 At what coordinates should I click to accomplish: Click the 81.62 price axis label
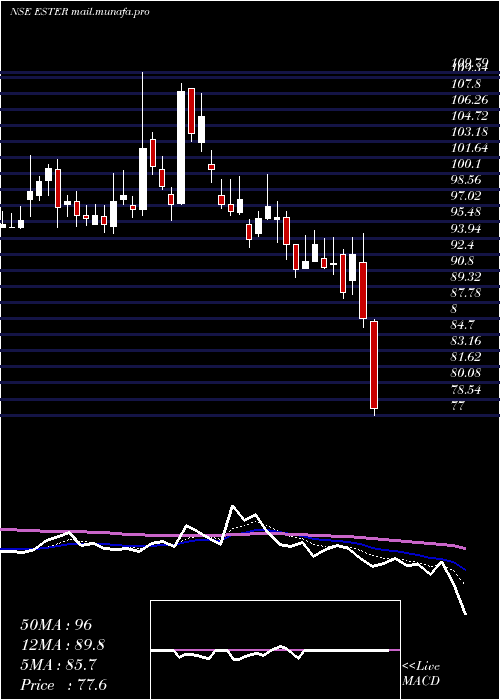[466, 357]
